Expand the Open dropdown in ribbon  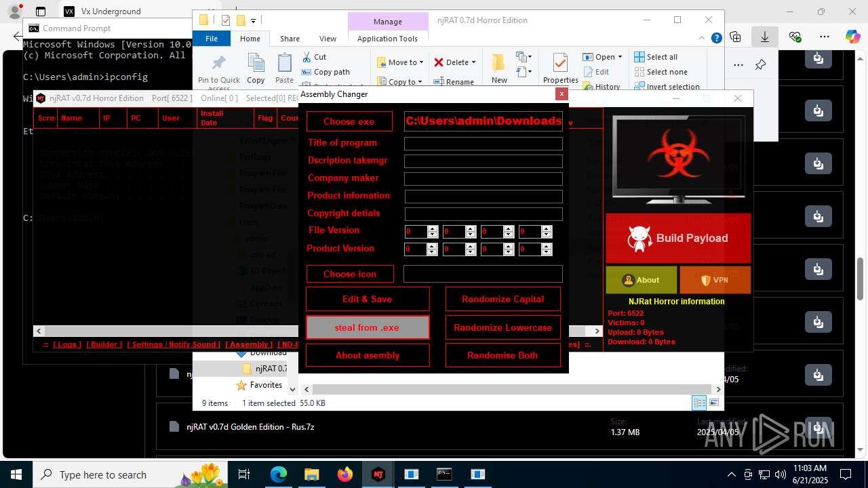(619, 57)
